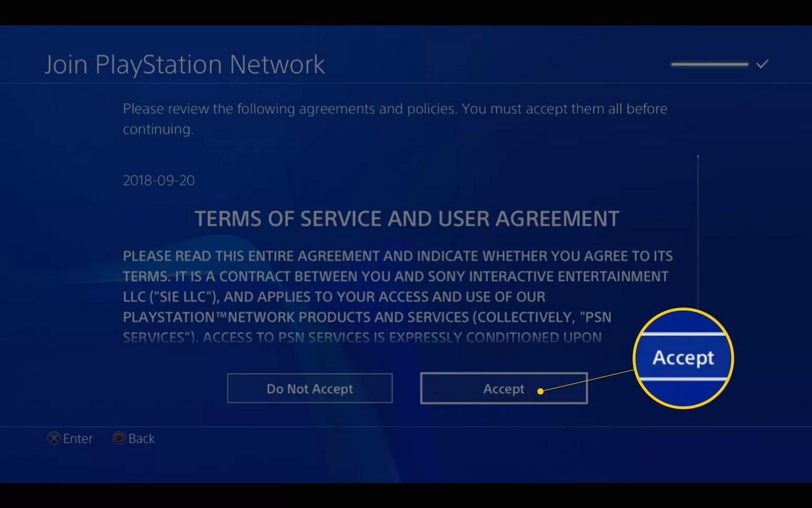This screenshot has width=812, height=508.
Task: Click the agreement date "2018-09-20"
Action: [159, 180]
